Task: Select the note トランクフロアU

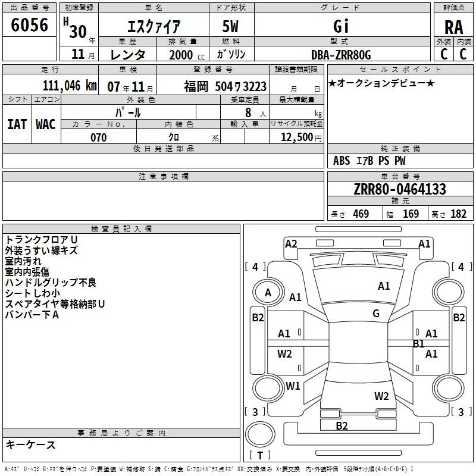Action: coord(41,240)
